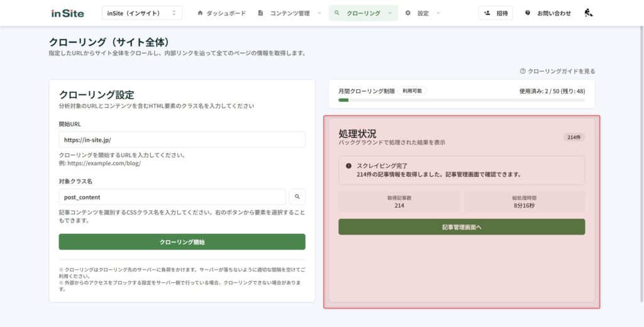644x327 pixels.
Task: Open the クローリングガイドを見る link
Action: [x=561, y=71]
